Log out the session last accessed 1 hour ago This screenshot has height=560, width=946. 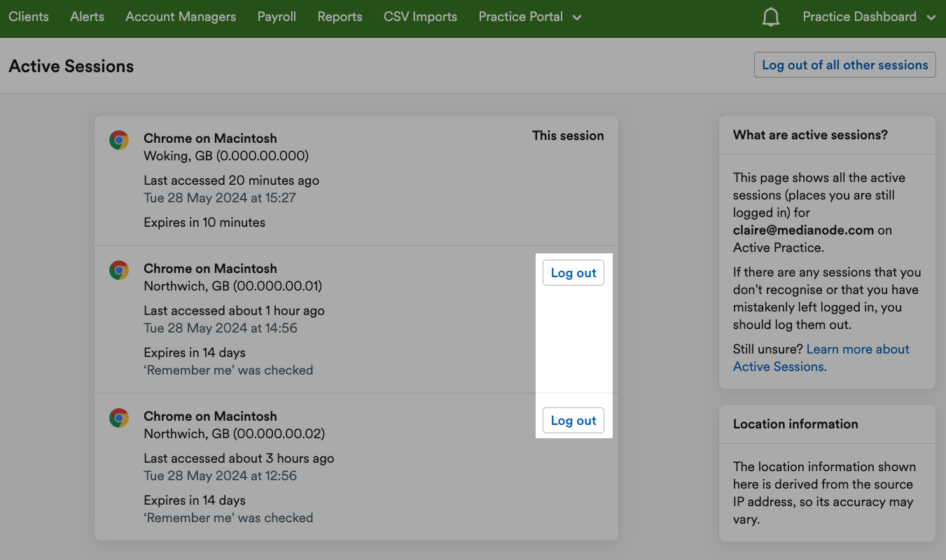tap(573, 272)
